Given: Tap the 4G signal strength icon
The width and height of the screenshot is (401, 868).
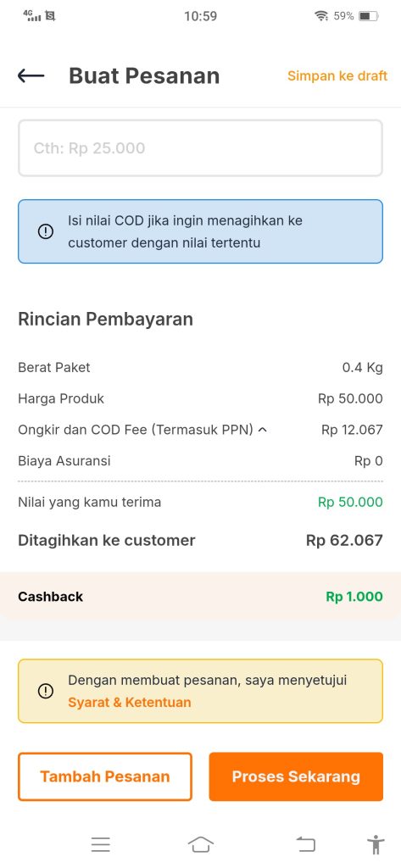Looking at the screenshot, I should click(33, 15).
